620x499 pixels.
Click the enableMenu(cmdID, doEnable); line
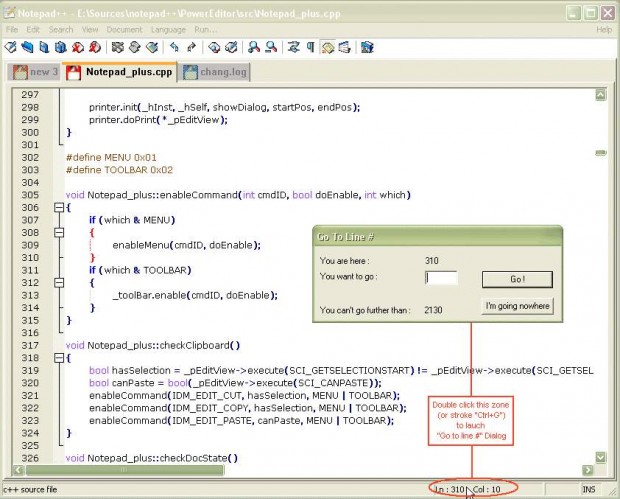[x=186, y=245]
